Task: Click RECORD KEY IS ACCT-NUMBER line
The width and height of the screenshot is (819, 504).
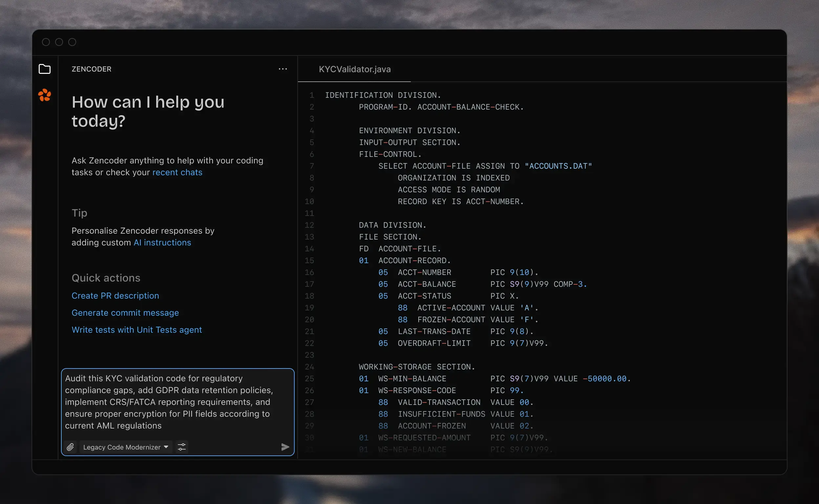Action: coord(461,202)
